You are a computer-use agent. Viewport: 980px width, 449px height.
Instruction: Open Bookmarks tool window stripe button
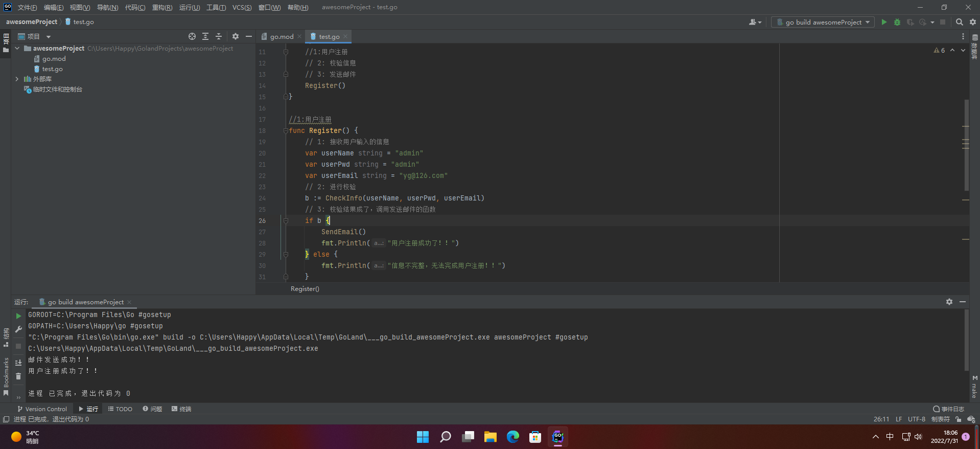[x=6, y=377]
